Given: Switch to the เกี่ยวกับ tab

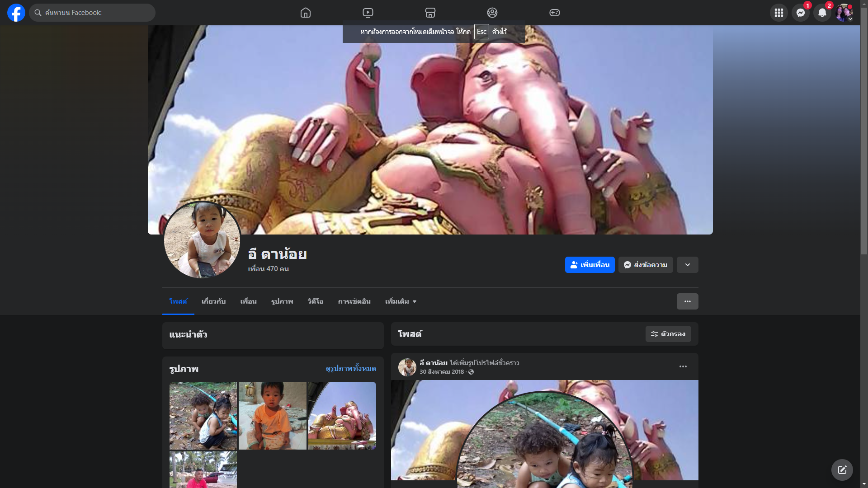Looking at the screenshot, I should pyautogui.click(x=213, y=301).
